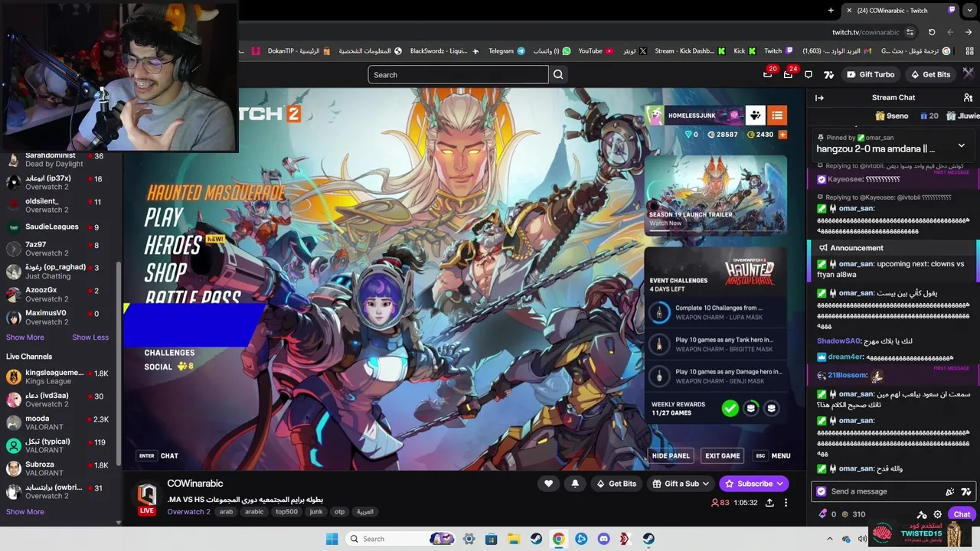
Task: Toggle the notification bell for COWinarabic
Action: click(575, 484)
